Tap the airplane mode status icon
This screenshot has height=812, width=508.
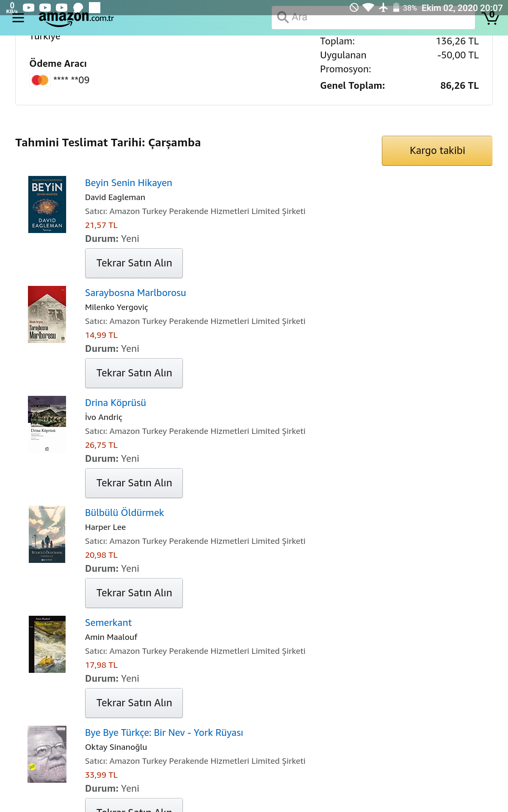(384, 8)
